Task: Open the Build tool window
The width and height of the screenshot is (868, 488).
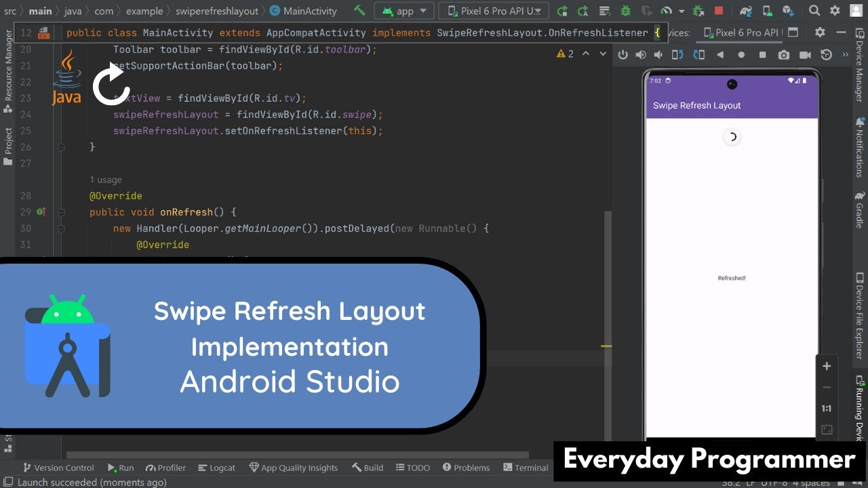Action: coord(368,468)
